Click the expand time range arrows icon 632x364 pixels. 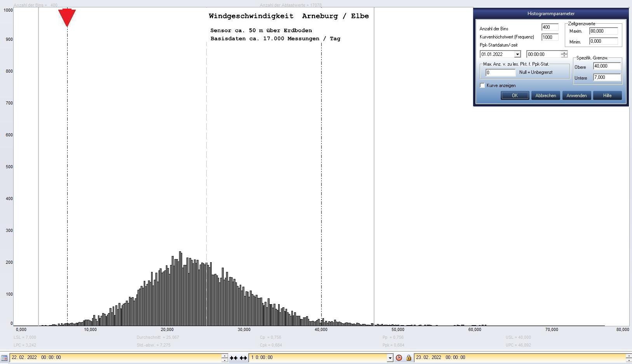[x=243, y=358]
